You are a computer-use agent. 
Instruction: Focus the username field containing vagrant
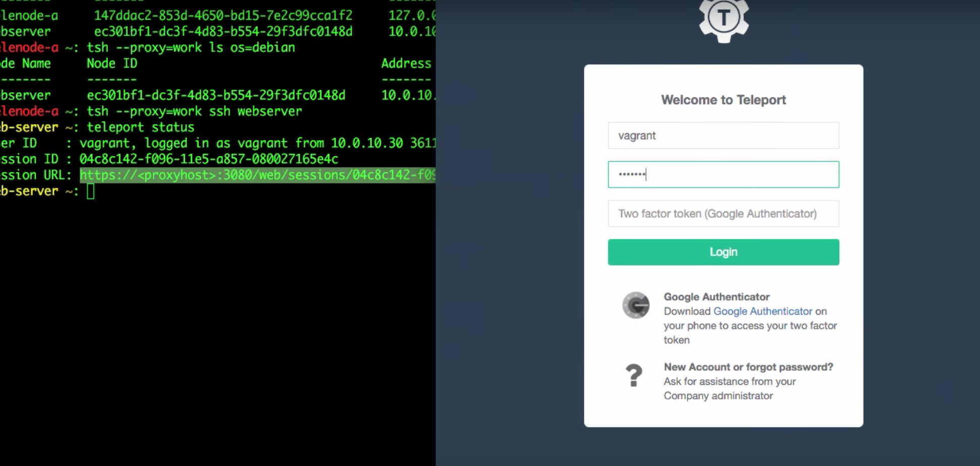(x=723, y=136)
